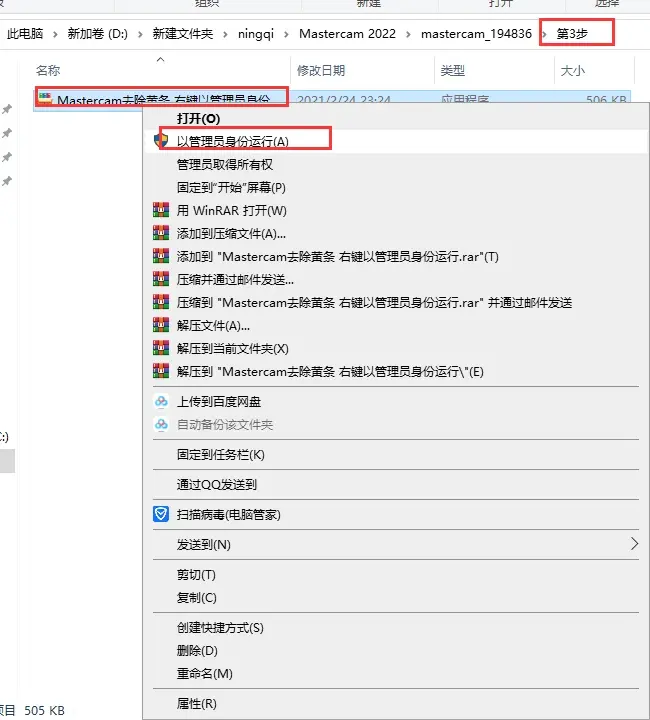Select '解压文件(A)...'
The image size is (650, 720).
[213, 326]
